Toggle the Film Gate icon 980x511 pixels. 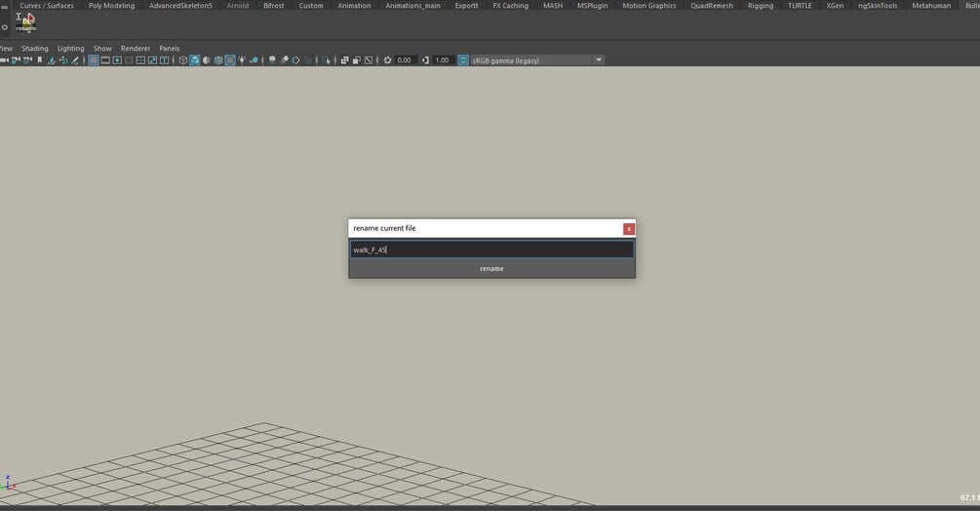point(105,59)
